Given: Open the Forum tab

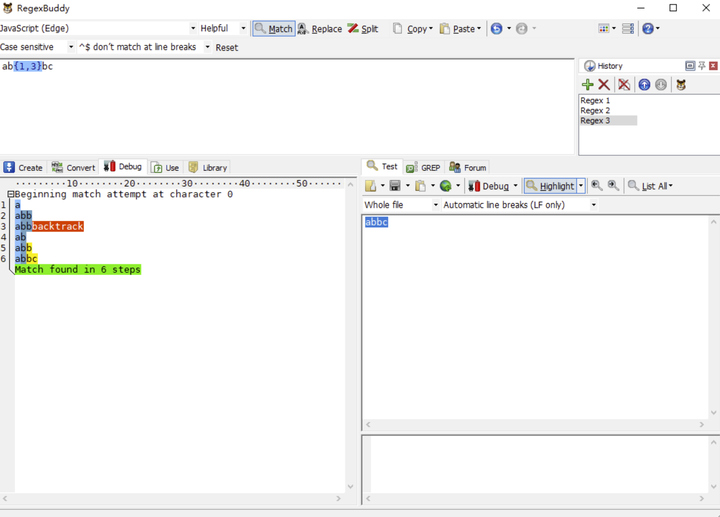Looking at the screenshot, I should pos(467,168).
